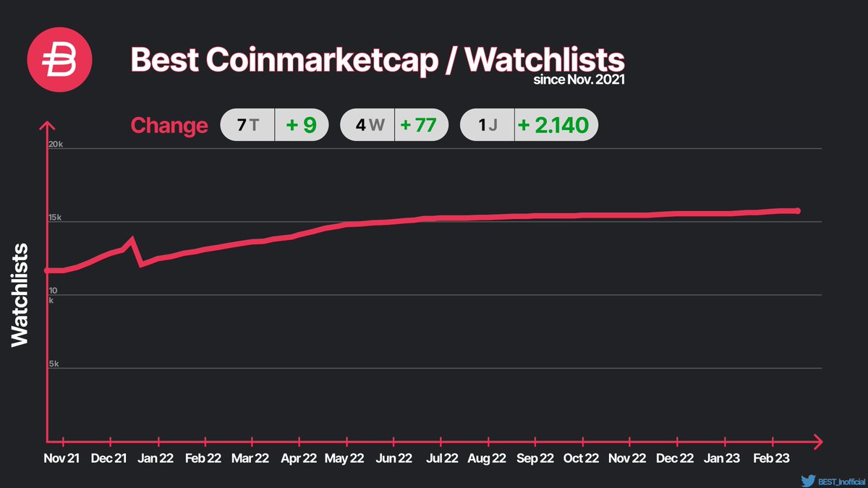Screen dimensions: 868x488
Task: Click the 'Feb 22' x-axis label
Action: [x=203, y=458]
